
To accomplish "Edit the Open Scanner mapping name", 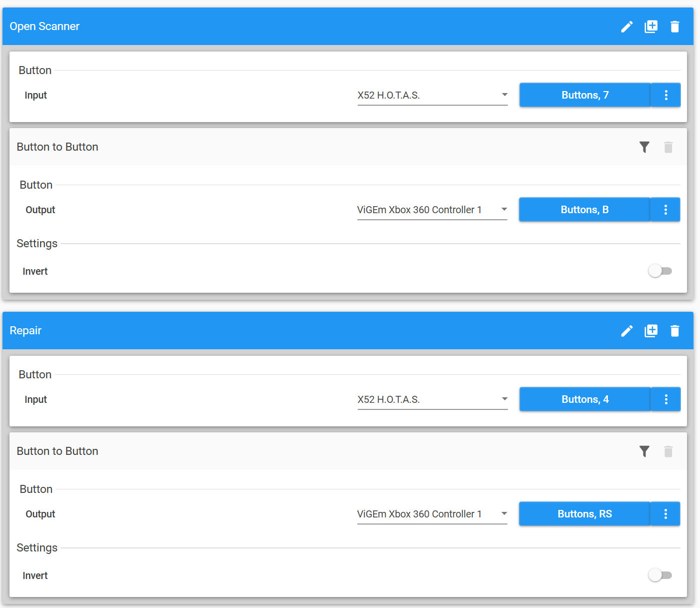I will tap(626, 27).
